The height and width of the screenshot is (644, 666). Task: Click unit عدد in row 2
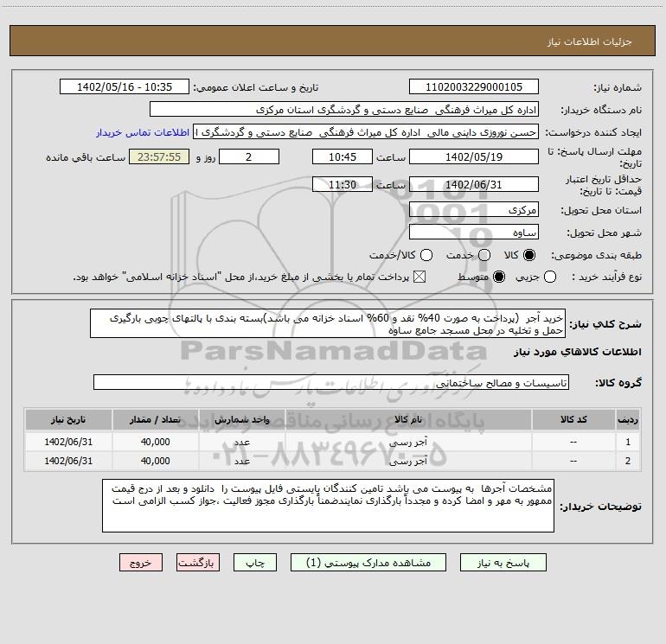[x=242, y=461]
